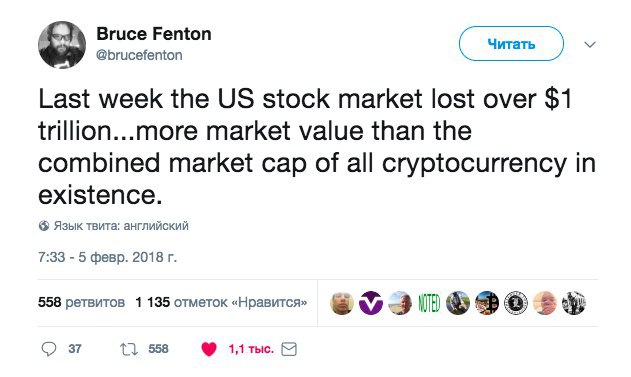This screenshot has width=631, height=377.
Task: Click the 7:33 - 5 февр. 2018 timestamp
Action: point(107,257)
